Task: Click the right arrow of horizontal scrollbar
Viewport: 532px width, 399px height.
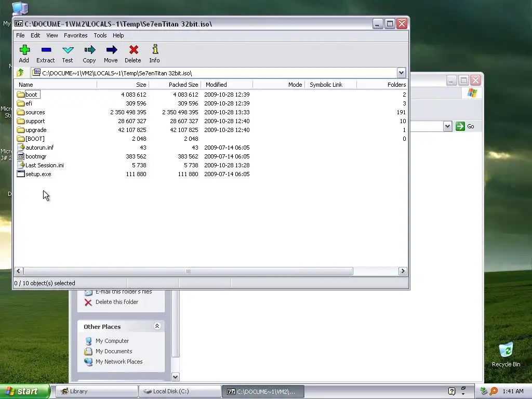Action: 403,271
